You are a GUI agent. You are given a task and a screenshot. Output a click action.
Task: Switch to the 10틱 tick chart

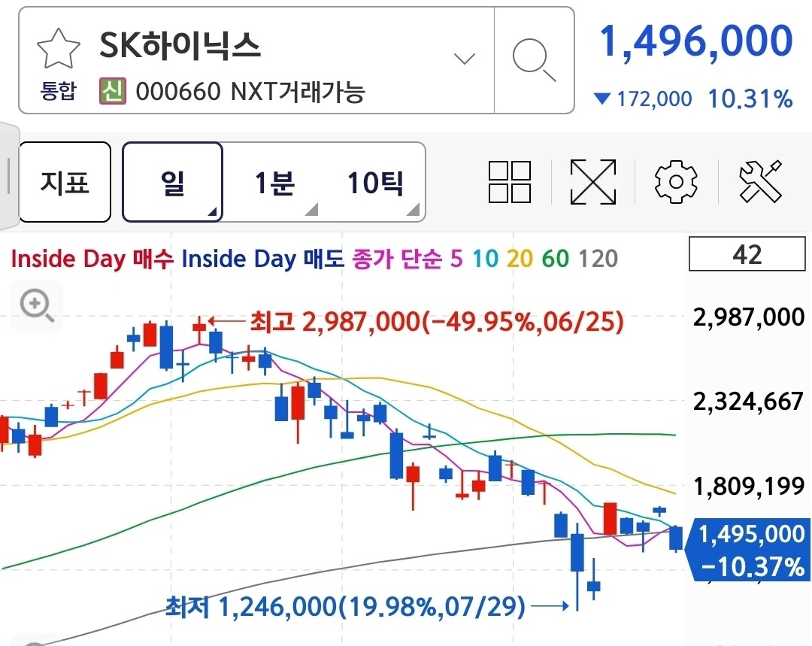coord(375,182)
